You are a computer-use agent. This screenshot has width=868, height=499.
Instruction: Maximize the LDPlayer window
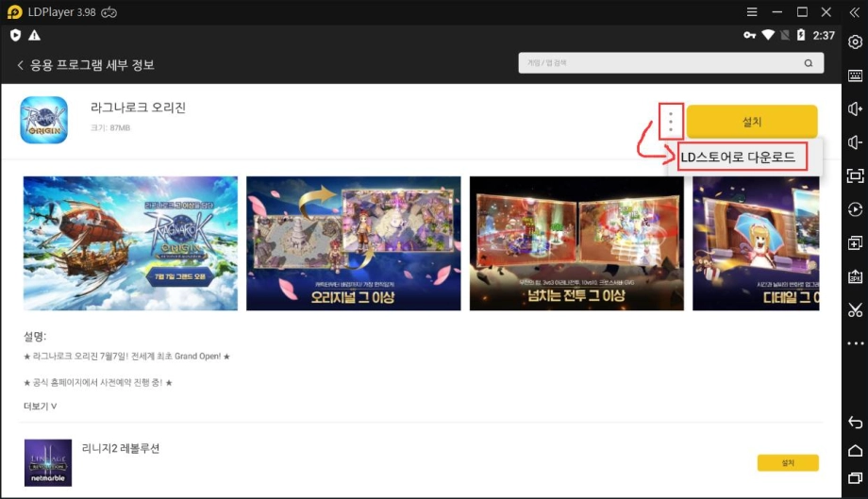(802, 11)
